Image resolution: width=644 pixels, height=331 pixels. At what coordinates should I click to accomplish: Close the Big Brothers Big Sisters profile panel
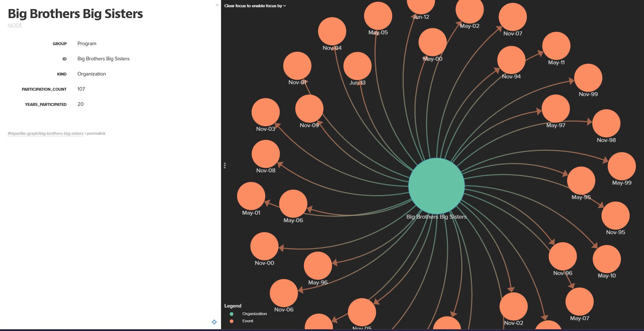(217, 5)
